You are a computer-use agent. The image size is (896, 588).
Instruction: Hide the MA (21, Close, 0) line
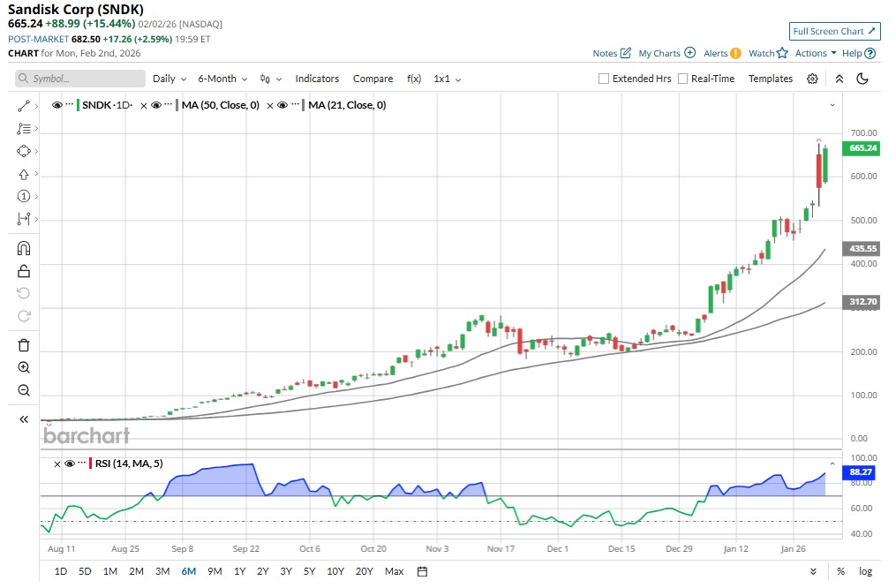[x=282, y=105]
